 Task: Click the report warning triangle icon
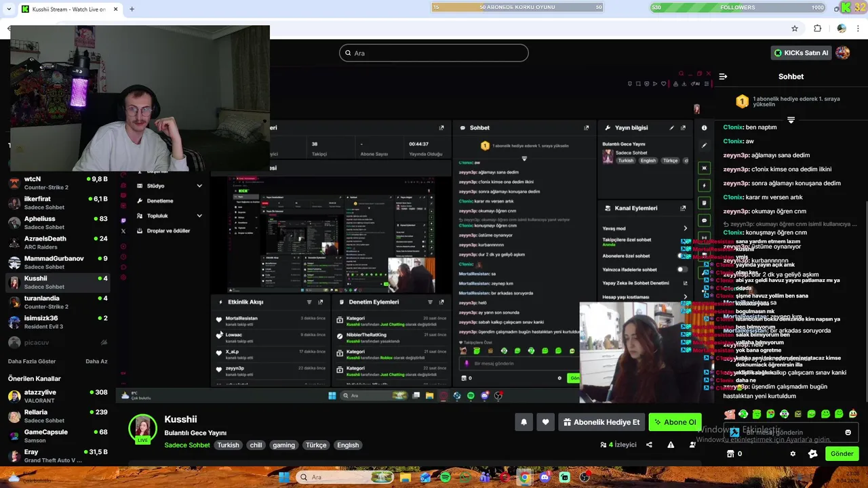coord(671,445)
